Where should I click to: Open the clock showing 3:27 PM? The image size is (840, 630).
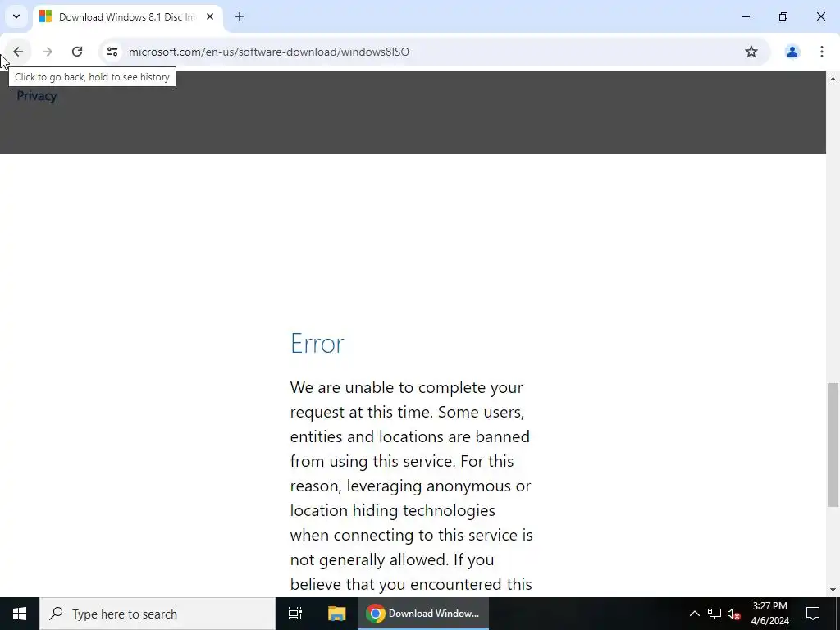(769, 614)
